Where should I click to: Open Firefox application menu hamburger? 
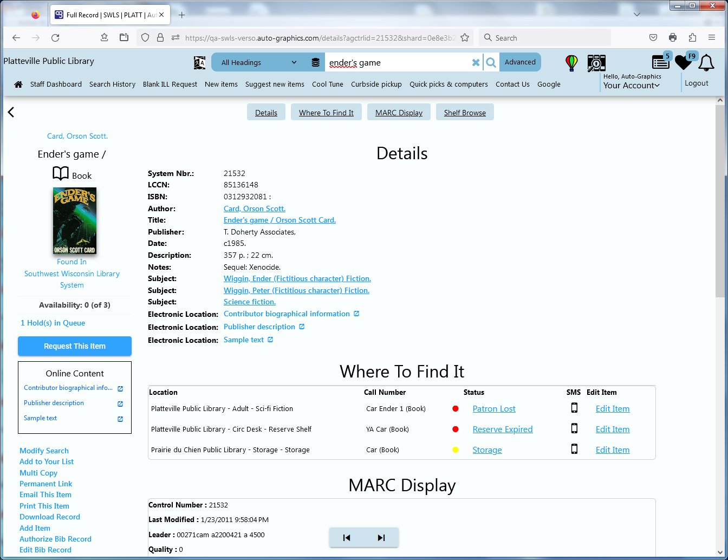point(712,38)
